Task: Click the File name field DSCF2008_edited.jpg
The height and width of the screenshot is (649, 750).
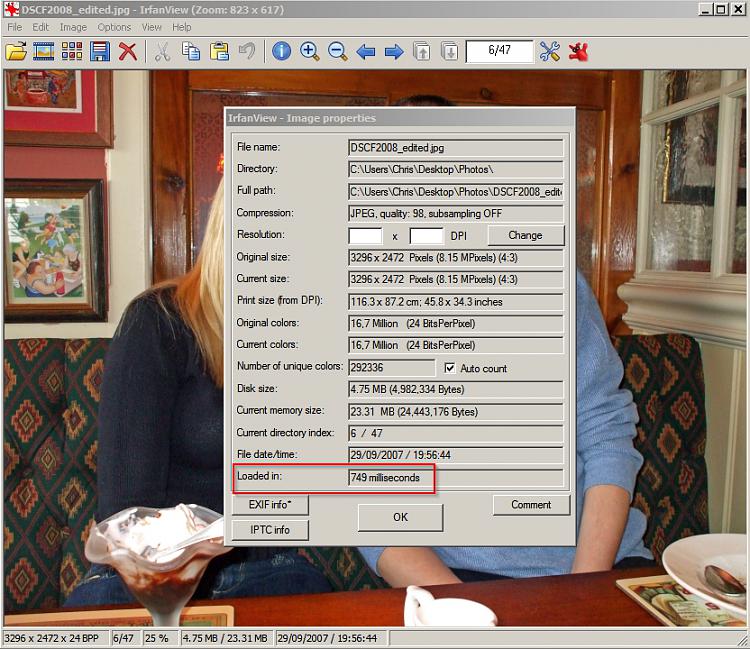Action: click(456, 148)
